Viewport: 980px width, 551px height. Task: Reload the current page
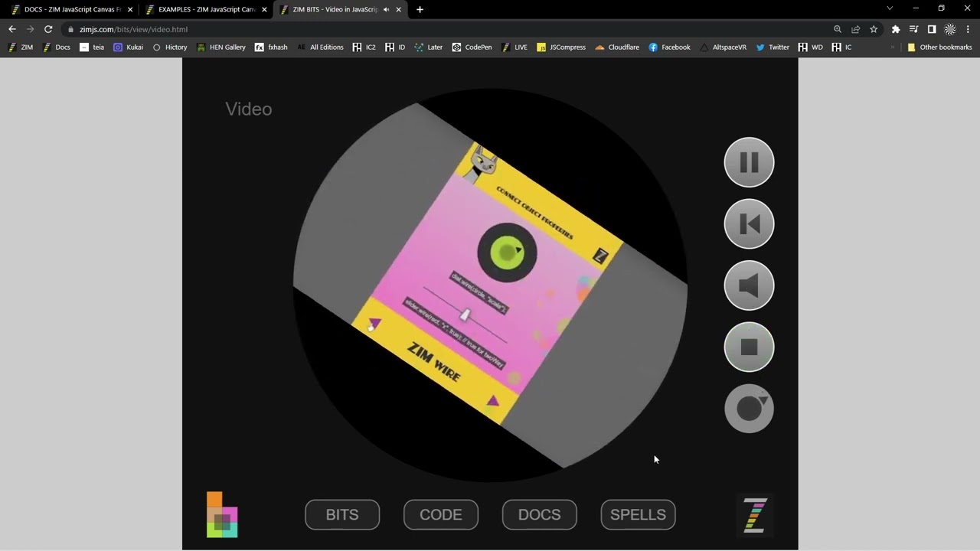tap(48, 29)
